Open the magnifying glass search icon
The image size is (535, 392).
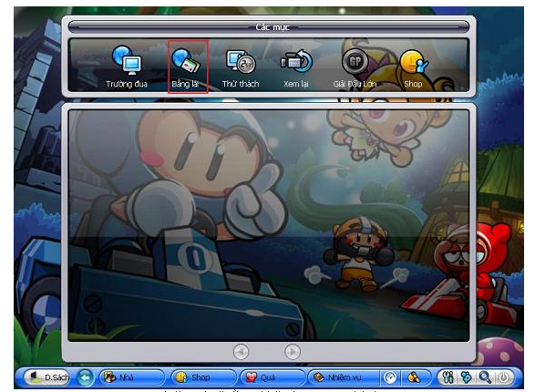pos(485,377)
